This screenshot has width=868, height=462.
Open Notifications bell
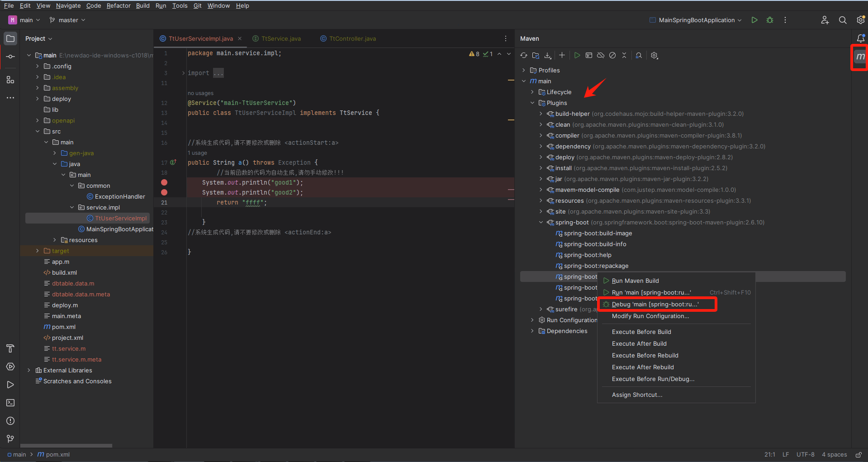860,38
